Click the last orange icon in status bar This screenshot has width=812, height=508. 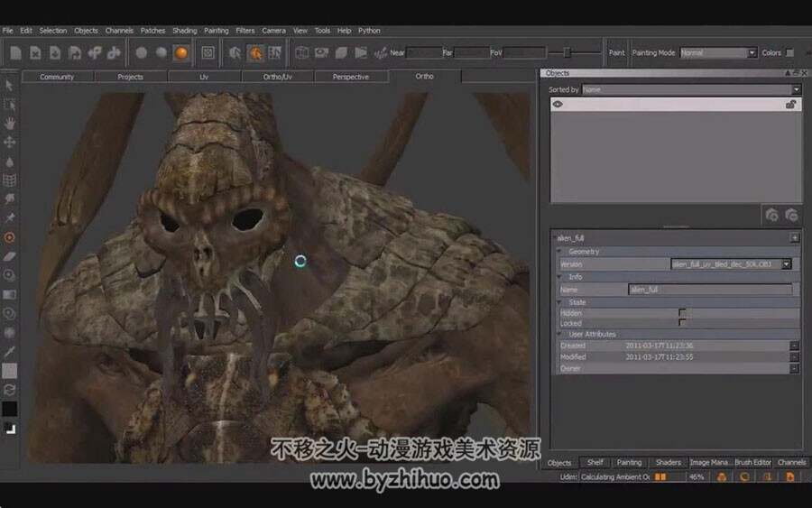point(789,477)
